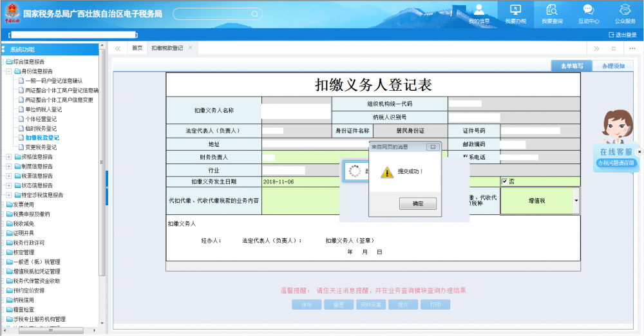Viewport: 644px width, 336px height.
Task: Collapse the 身份信息报告 tree node
Action: 8,71
